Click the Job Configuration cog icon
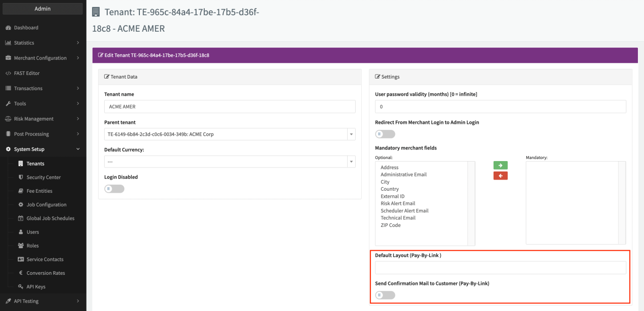Viewport: 644px width, 311px height. click(x=21, y=204)
